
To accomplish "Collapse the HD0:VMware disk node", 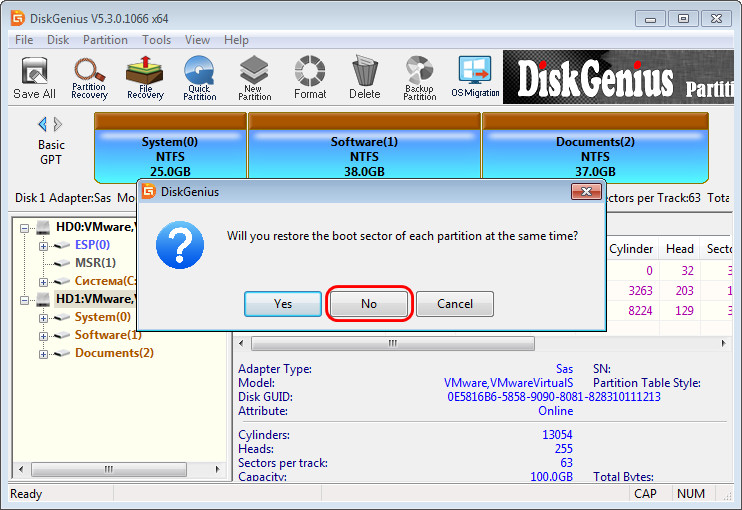I will click(x=24, y=229).
